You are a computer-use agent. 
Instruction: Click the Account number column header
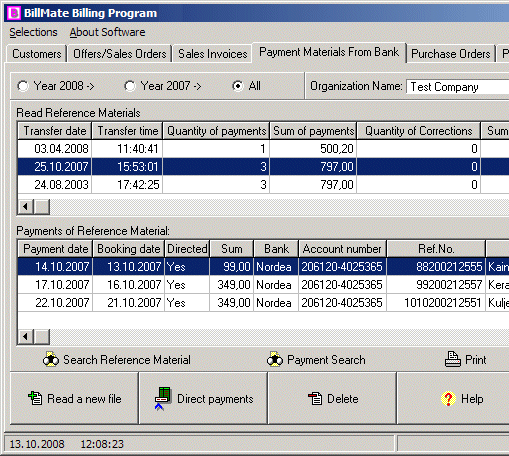(x=342, y=249)
